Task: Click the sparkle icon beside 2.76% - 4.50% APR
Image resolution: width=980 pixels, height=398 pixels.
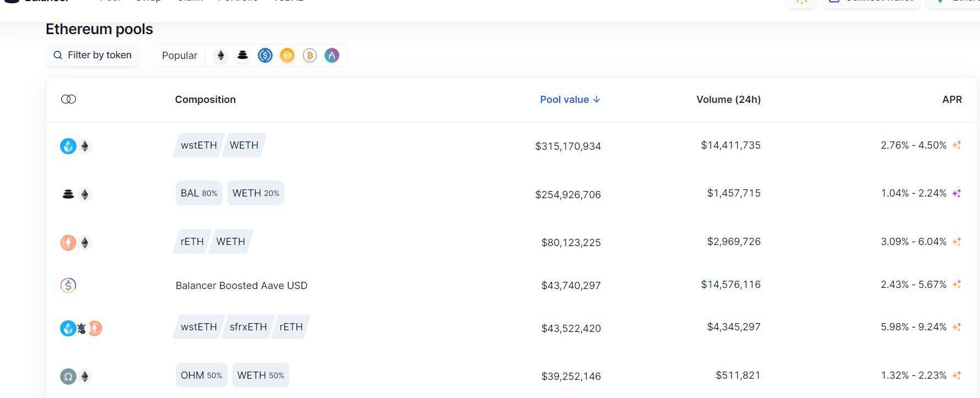Action: click(x=957, y=145)
